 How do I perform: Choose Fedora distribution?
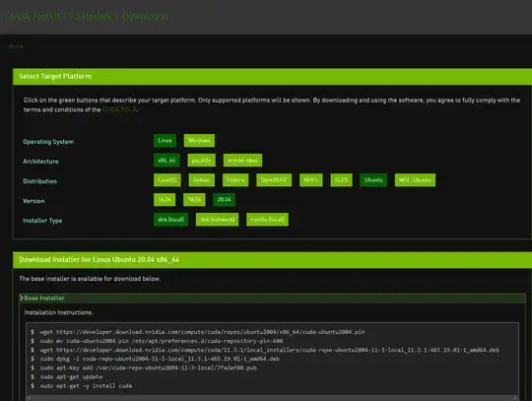tap(235, 179)
